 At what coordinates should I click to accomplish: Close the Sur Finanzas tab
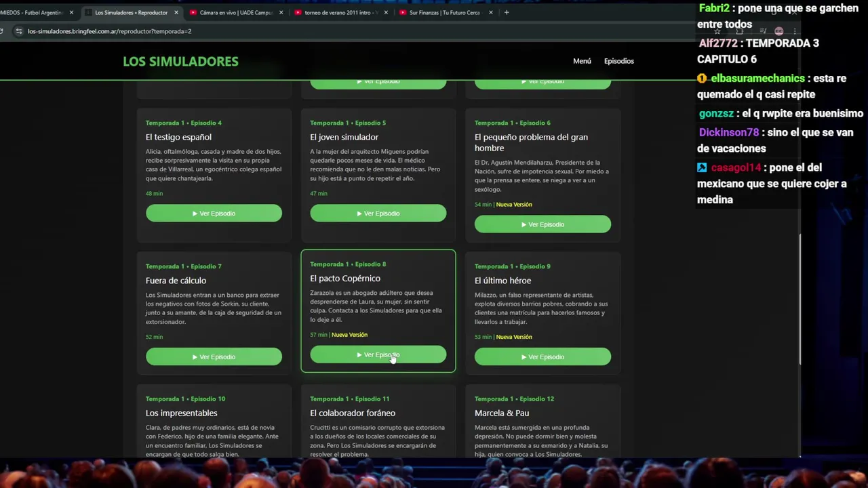pyautogui.click(x=491, y=12)
